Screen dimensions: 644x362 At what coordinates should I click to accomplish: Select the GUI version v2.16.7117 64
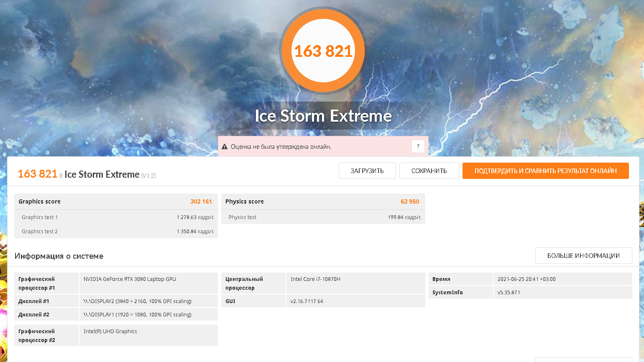pyautogui.click(x=307, y=301)
